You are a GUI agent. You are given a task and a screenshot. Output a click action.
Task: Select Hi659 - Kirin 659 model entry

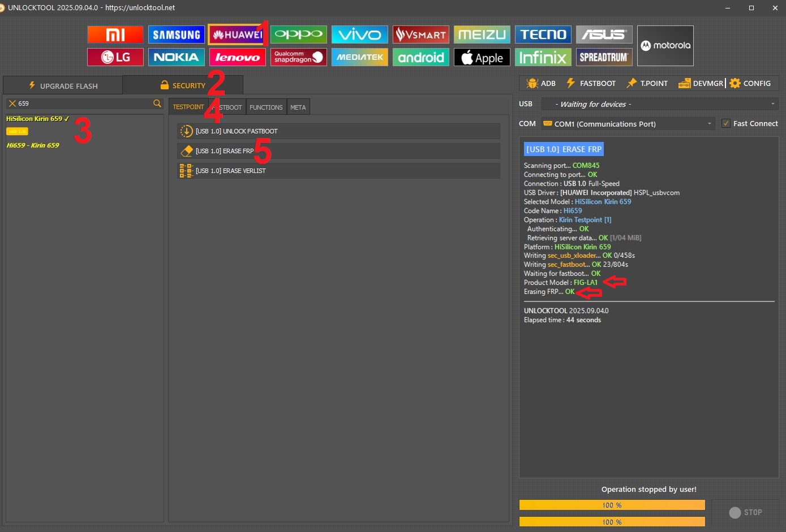[33, 145]
